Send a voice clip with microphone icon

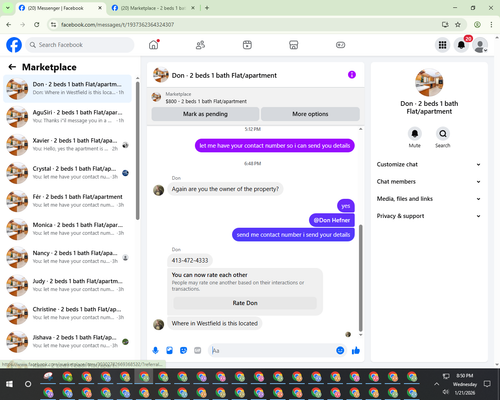point(155,350)
